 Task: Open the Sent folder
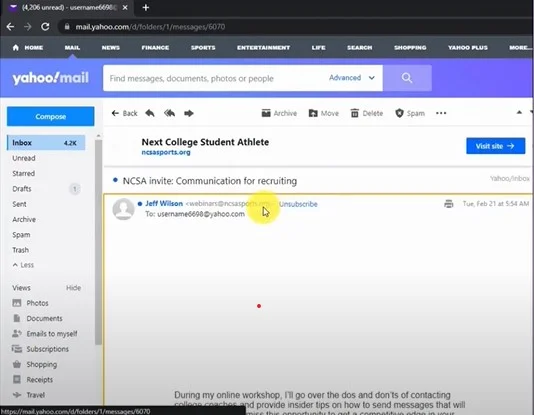click(19, 204)
